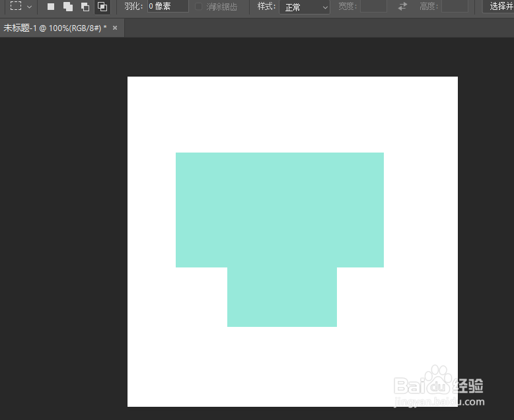
Task: Open the 样式 style dropdown showing 正常
Action: coord(304,7)
